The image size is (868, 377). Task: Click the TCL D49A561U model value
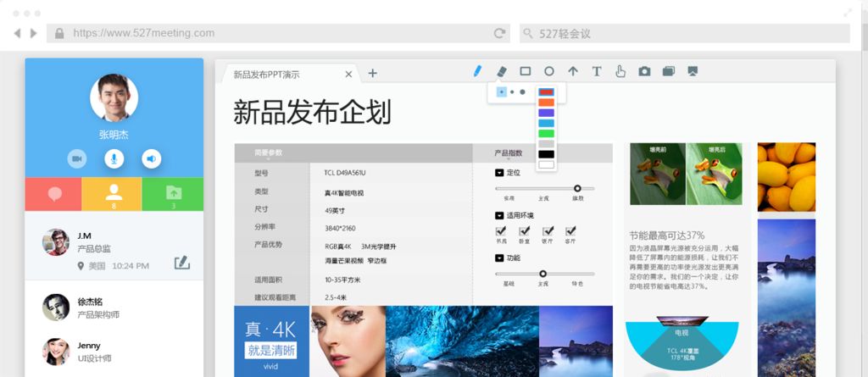345,173
